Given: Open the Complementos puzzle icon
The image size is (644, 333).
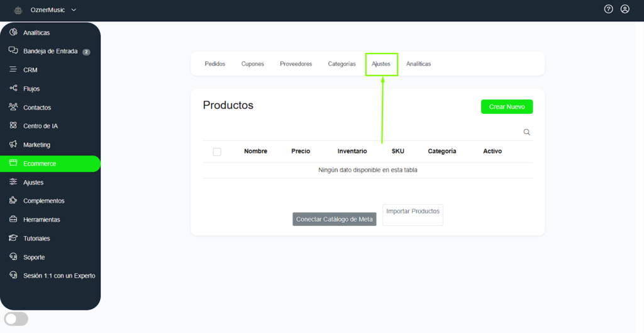Looking at the screenshot, I should [x=13, y=201].
